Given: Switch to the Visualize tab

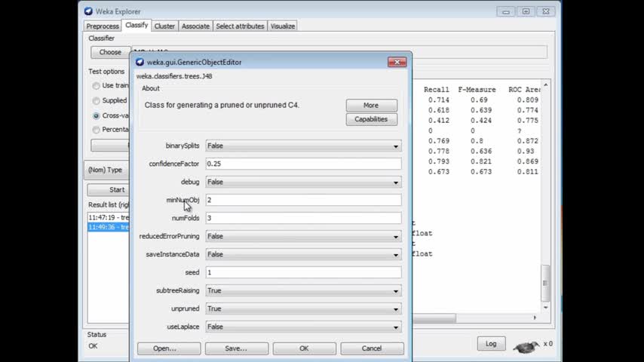Looking at the screenshot, I should (x=283, y=26).
